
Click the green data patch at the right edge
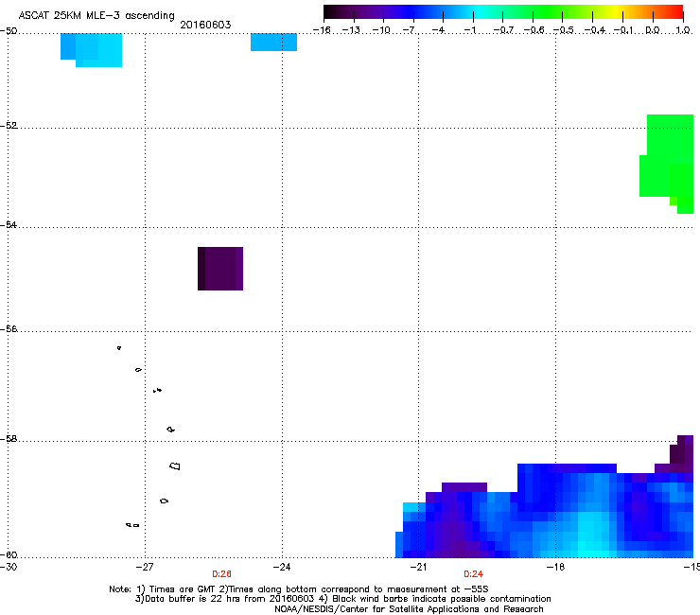pos(667,164)
